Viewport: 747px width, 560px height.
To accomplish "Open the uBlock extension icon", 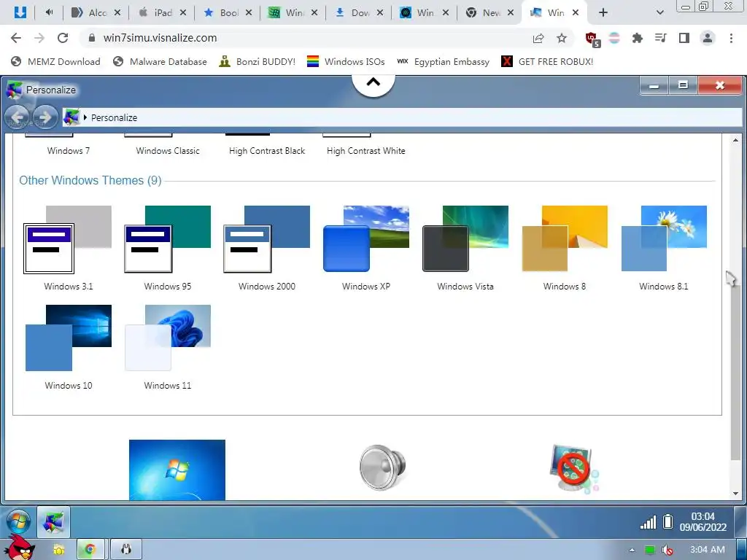I will click(592, 39).
